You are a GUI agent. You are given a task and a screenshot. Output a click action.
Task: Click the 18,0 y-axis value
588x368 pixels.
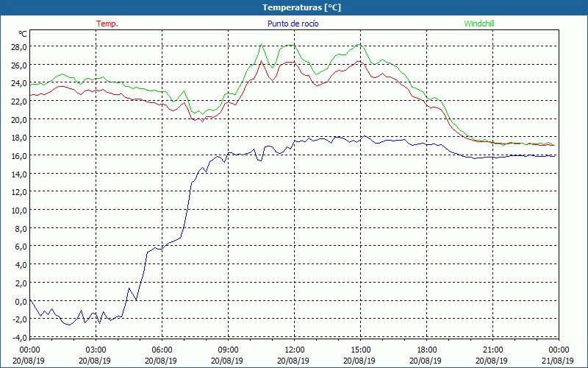tap(19, 138)
